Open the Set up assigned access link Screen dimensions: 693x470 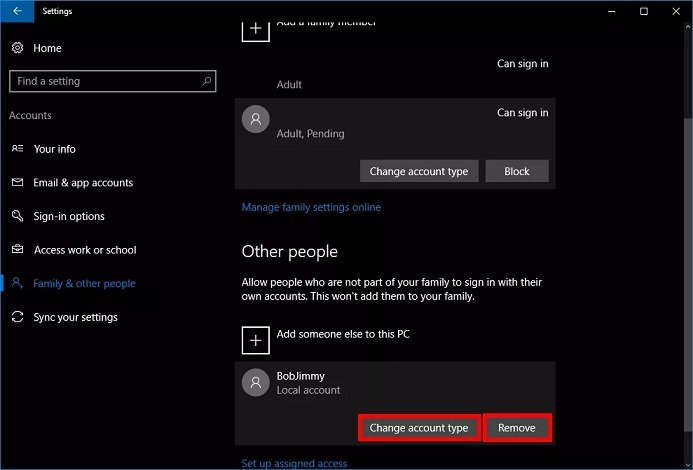click(x=294, y=463)
